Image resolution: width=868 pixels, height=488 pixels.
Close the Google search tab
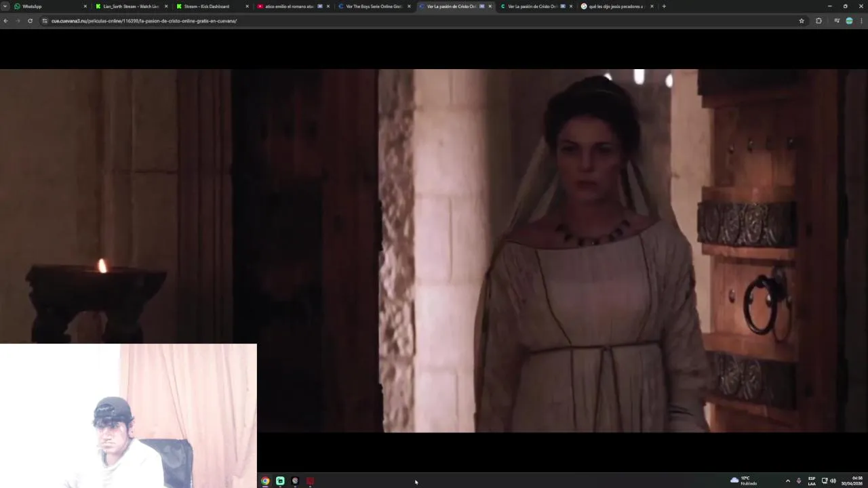pyautogui.click(x=652, y=6)
